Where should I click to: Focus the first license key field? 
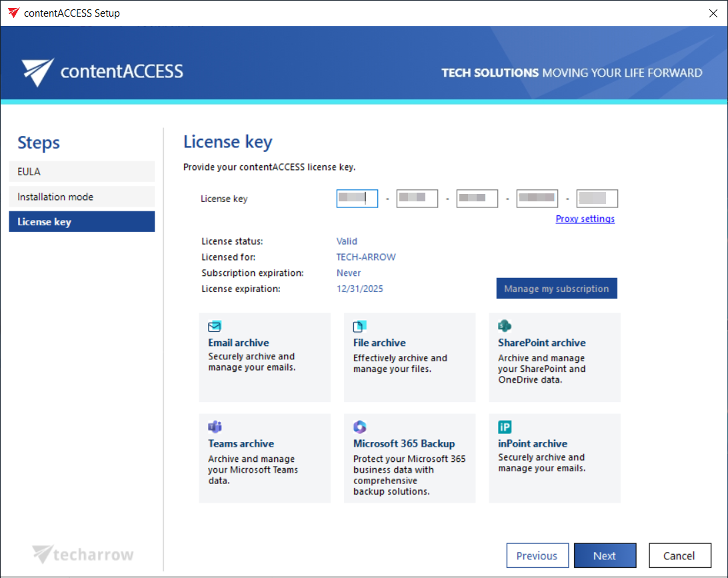pos(357,199)
